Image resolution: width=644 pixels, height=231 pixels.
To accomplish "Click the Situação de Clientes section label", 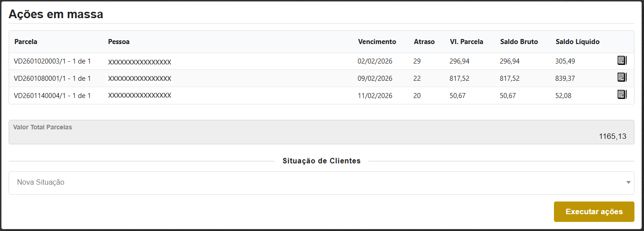I will pos(322,161).
